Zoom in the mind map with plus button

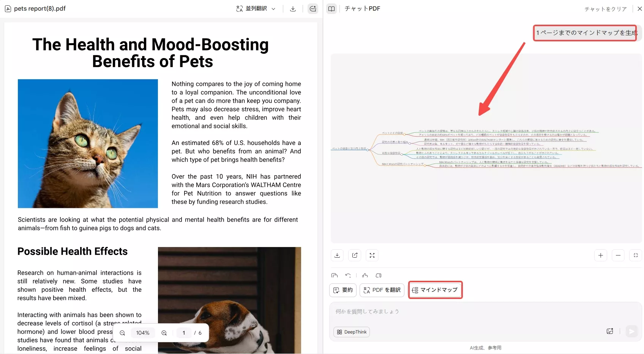(601, 255)
